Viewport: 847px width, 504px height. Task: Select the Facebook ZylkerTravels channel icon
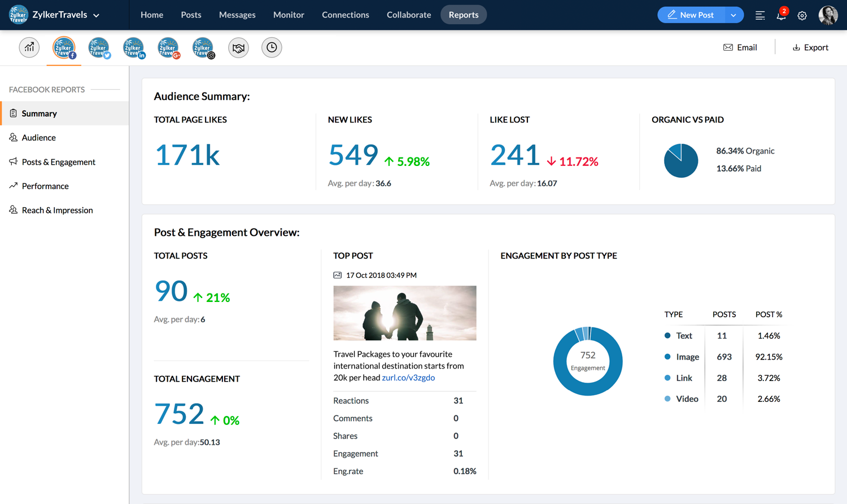(64, 47)
